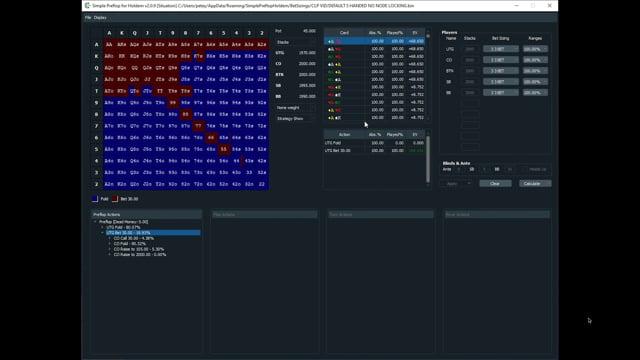Viewport: 640px width, 360px height.
Task: Select the 99 cell in hand matrix
Action: 173,102
